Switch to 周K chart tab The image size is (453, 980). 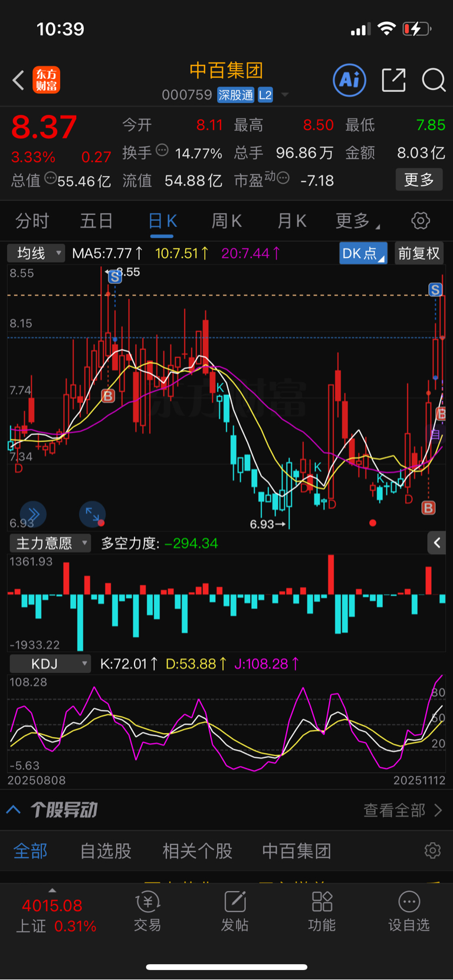click(226, 221)
